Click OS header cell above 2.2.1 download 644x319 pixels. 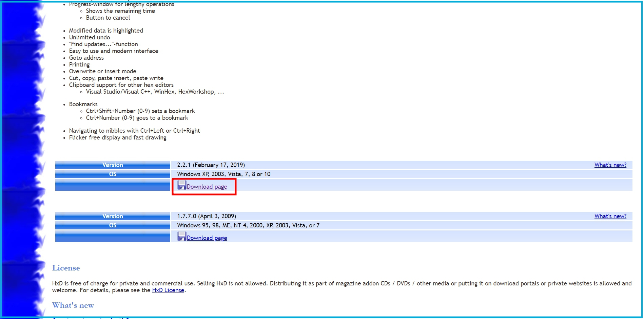coord(113,174)
